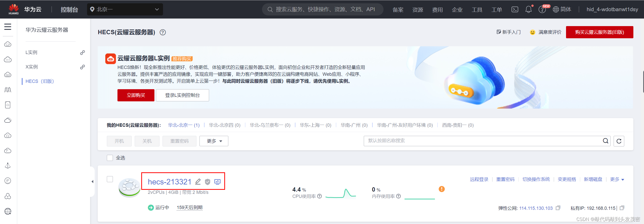Open the 北京一 region dropdown

(x=125, y=9)
